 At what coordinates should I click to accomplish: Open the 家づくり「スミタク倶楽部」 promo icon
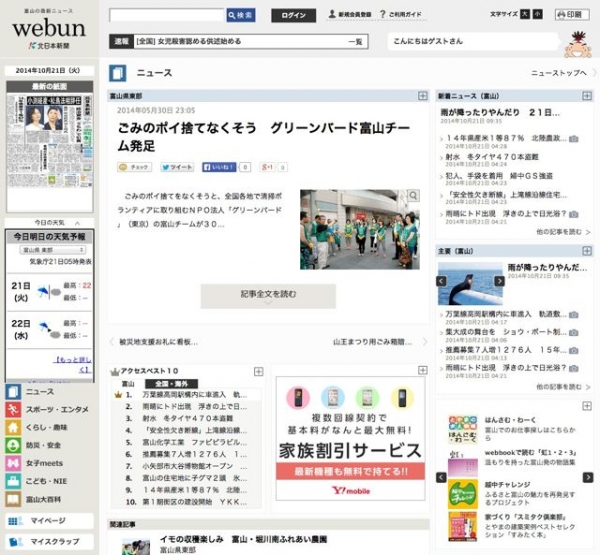(x=463, y=526)
